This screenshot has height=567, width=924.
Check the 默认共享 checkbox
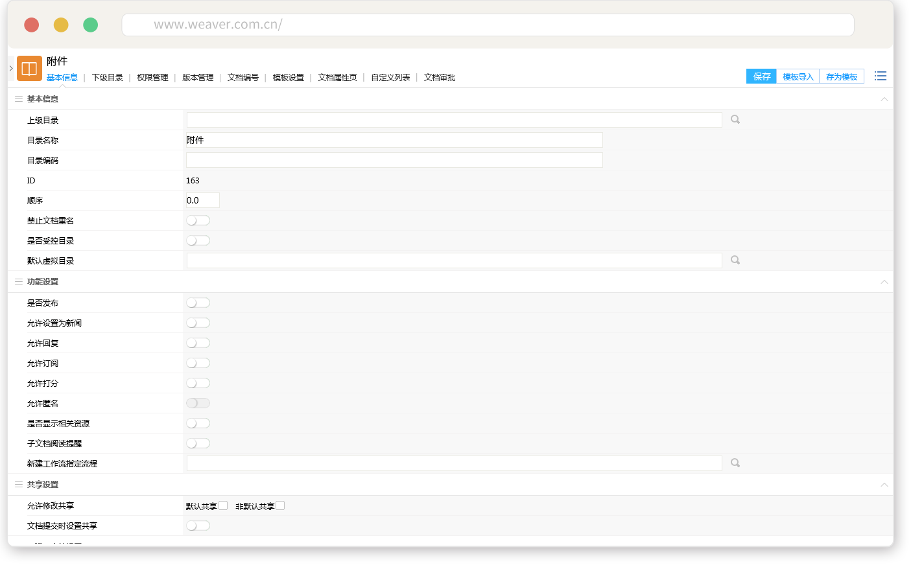click(223, 506)
